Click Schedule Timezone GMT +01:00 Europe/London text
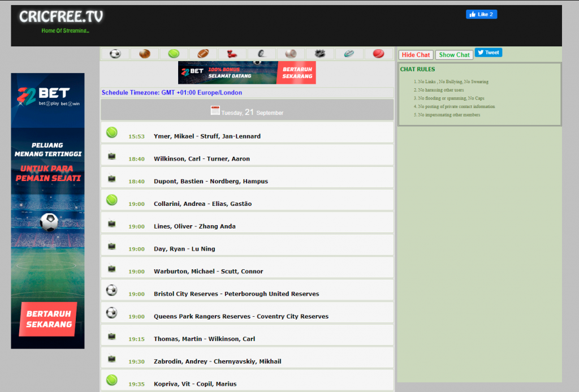Screen dimensions: 579x392 (x=172, y=93)
